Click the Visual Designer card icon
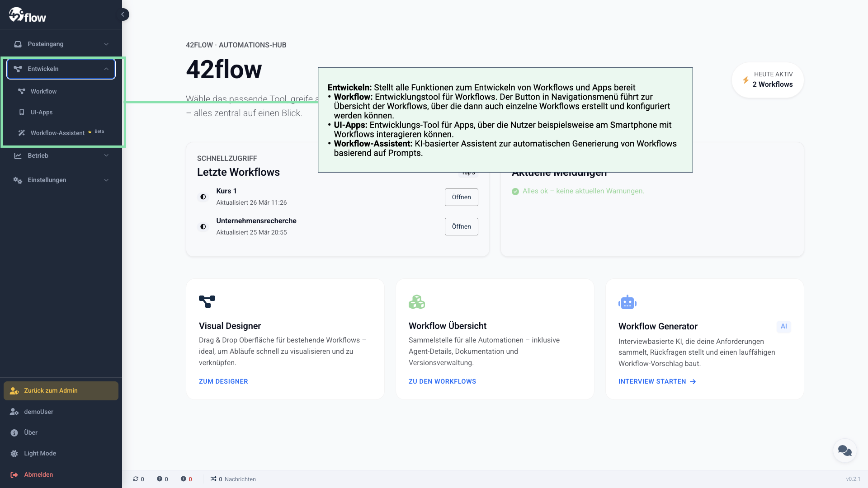 click(207, 302)
